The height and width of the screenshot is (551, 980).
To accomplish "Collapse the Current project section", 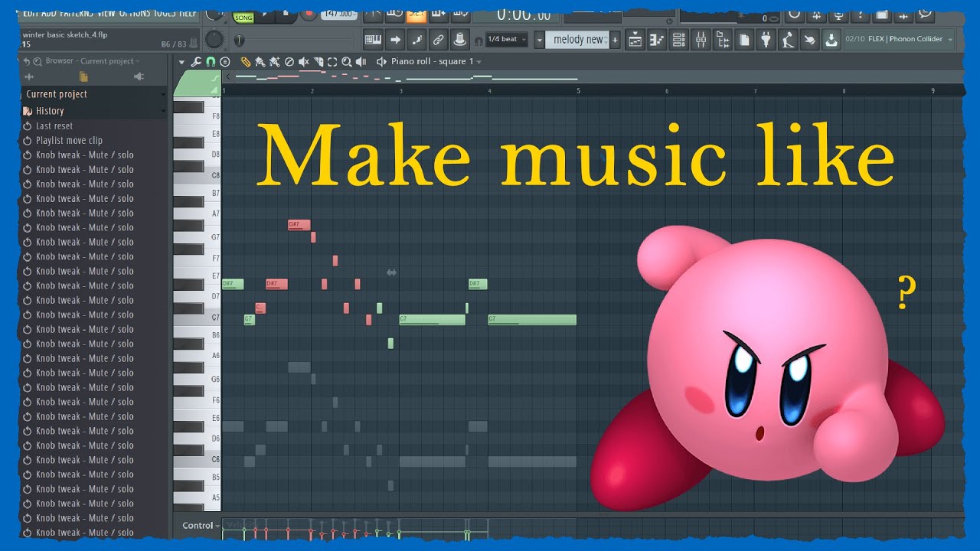I will click(x=163, y=94).
